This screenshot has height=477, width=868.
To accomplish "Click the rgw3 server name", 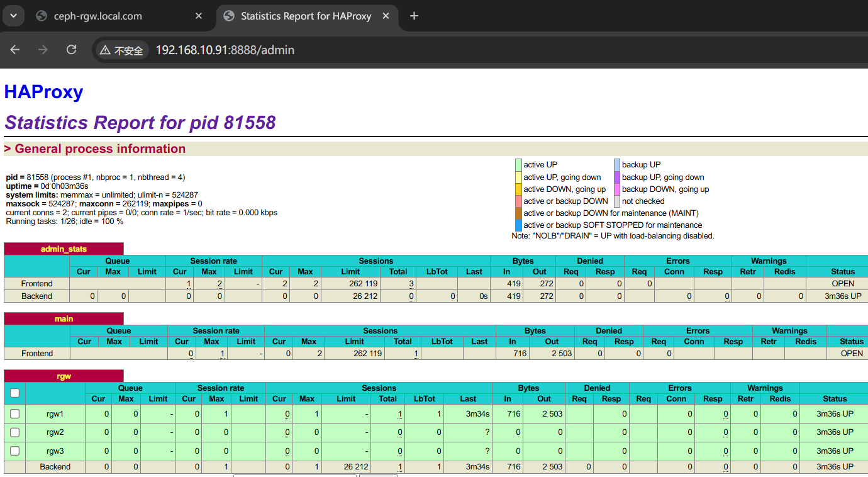I will [x=55, y=451].
